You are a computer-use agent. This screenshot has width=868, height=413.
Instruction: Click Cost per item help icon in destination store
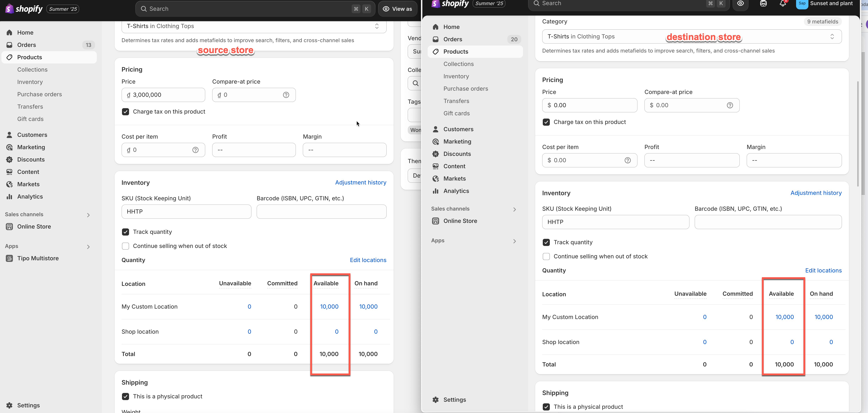627,160
